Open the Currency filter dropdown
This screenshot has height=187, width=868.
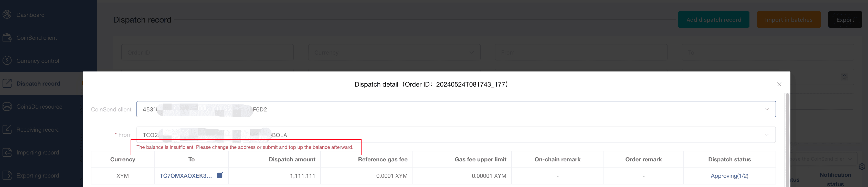(x=394, y=53)
